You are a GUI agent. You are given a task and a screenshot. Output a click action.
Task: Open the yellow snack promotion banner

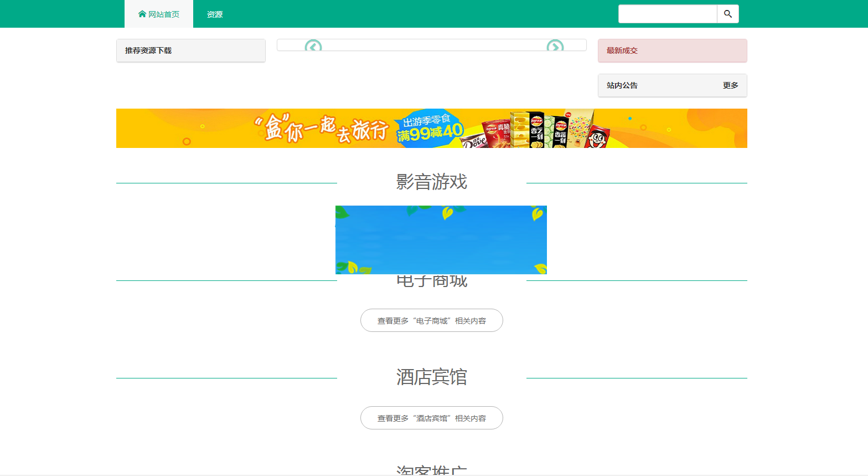(x=431, y=129)
